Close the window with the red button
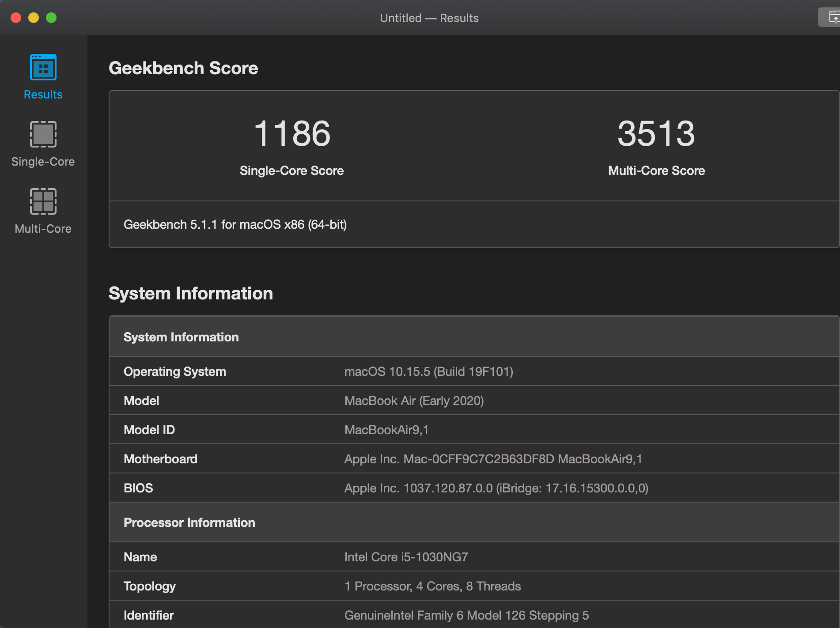Image resolution: width=840 pixels, height=628 pixels. click(16, 18)
